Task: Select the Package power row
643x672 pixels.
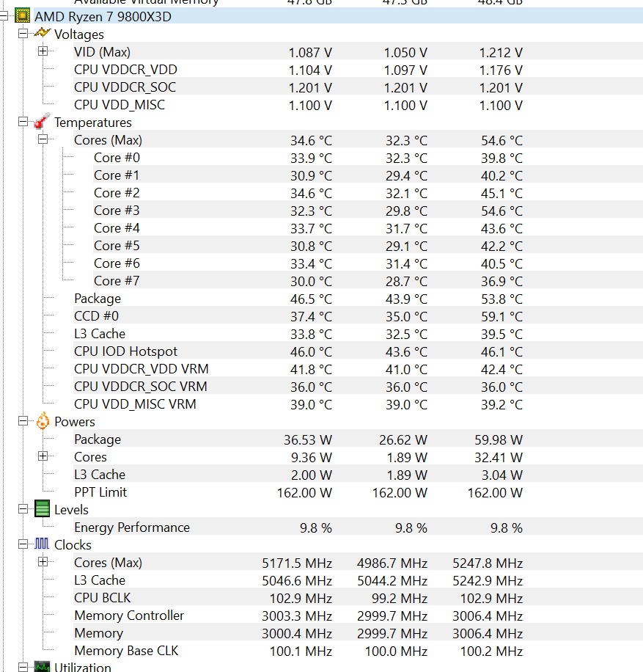Action: point(358,439)
